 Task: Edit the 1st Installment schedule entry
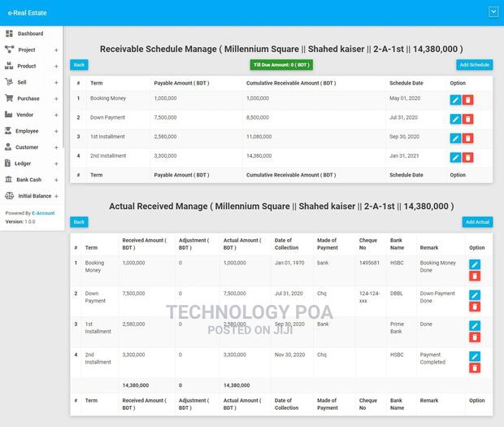coord(455,137)
